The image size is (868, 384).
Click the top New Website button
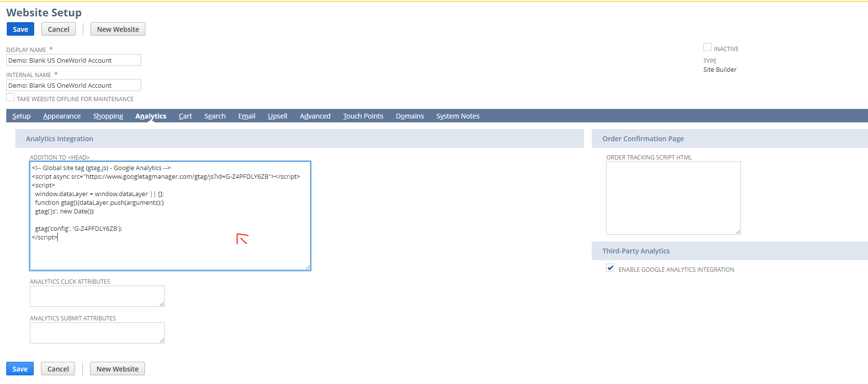click(118, 29)
